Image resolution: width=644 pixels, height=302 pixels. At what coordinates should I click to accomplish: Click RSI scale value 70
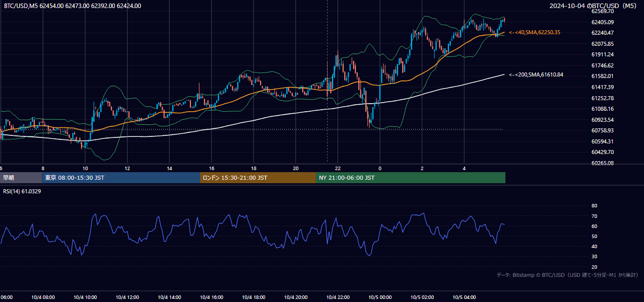coord(594,216)
